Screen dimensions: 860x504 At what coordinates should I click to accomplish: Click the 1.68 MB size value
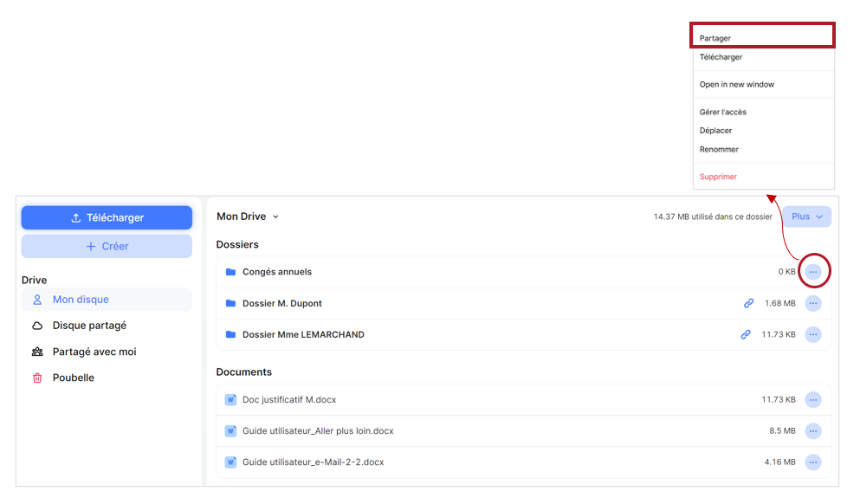[780, 303]
